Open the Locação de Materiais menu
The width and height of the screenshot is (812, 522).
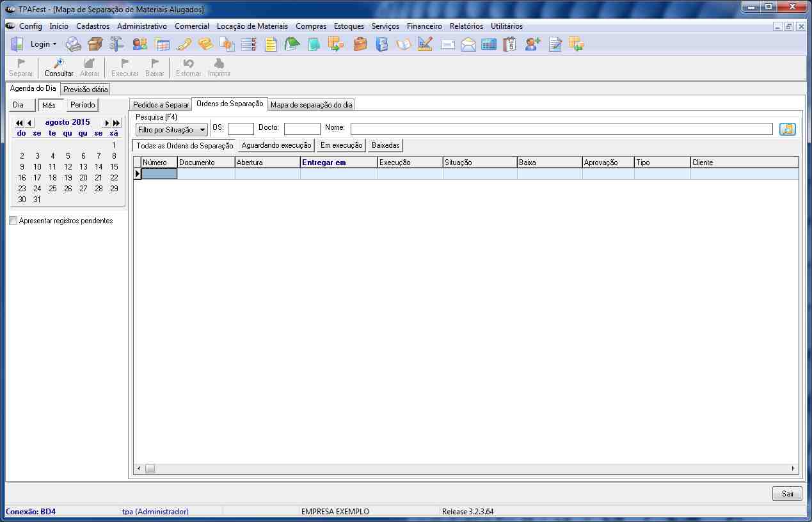(252, 26)
